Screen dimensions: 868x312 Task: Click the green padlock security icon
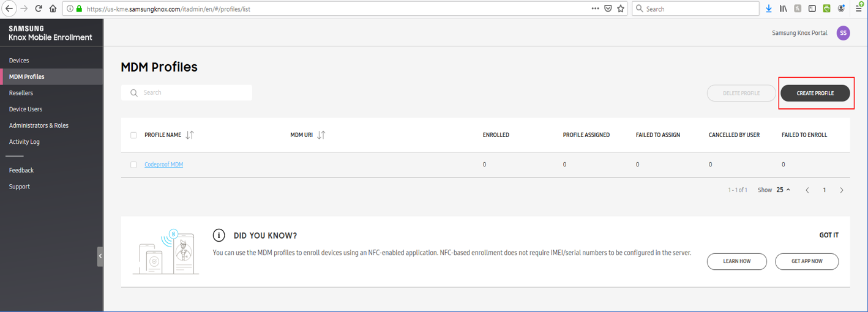(79, 9)
